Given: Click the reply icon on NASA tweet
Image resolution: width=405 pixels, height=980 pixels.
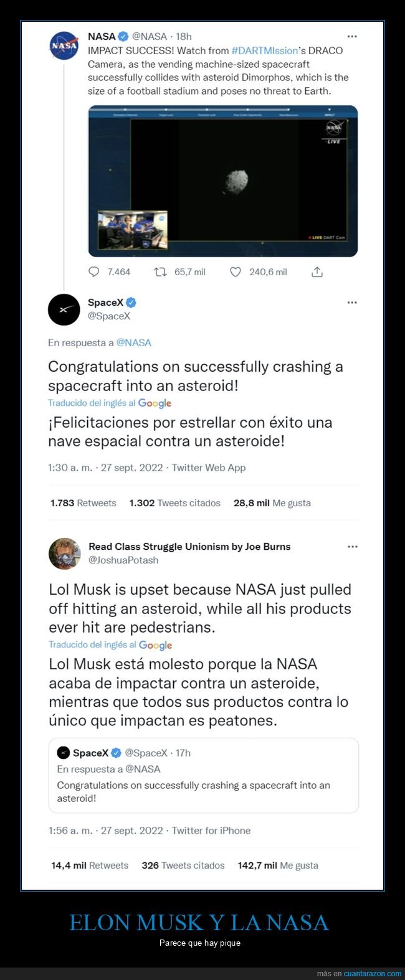Looking at the screenshot, I should point(94,272).
